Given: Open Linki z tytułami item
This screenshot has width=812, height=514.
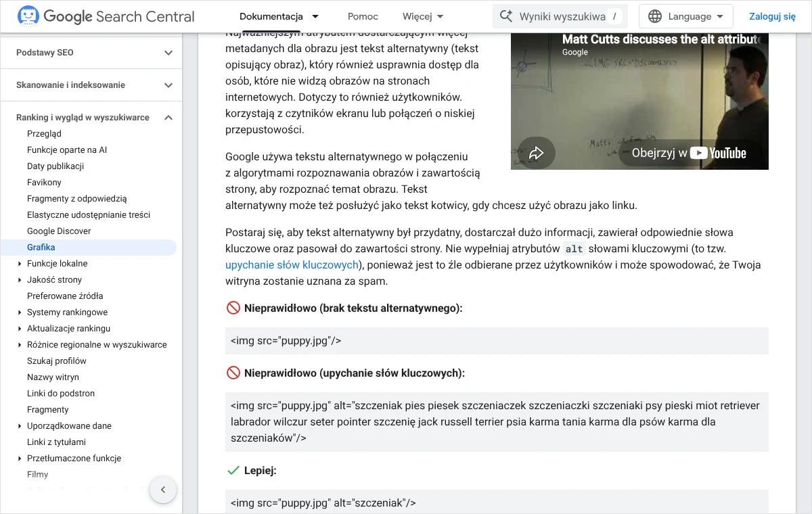Looking at the screenshot, I should 56,442.
